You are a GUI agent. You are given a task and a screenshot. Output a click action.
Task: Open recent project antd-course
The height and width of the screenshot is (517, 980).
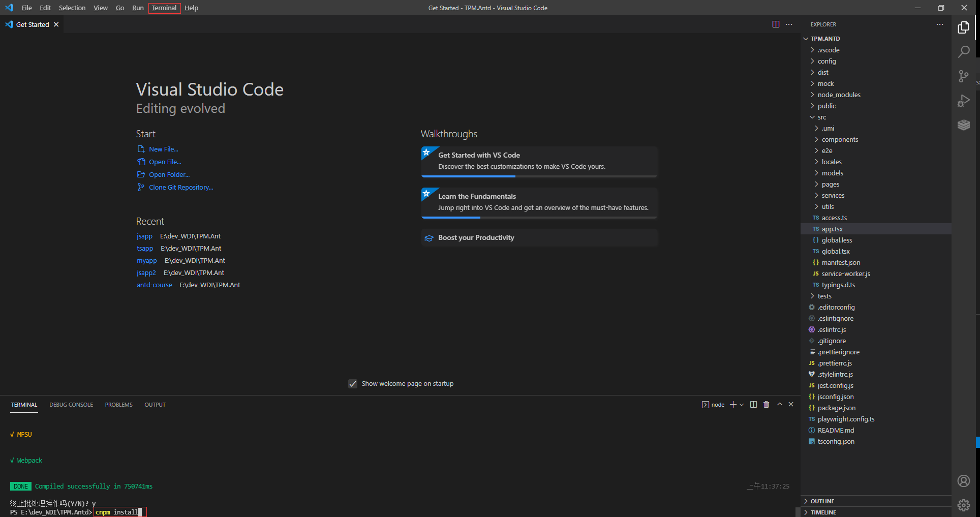[154, 285]
